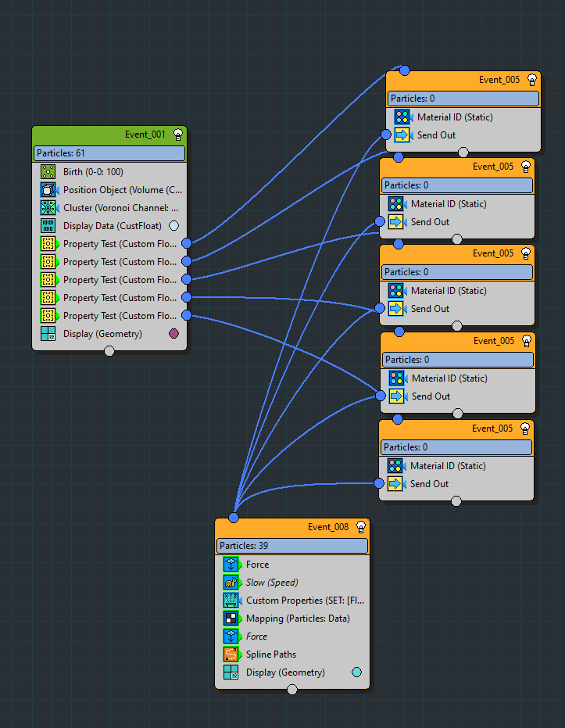
Task: Select the Cluster (Voronoi Channel) operator icon
Action: [x=48, y=208]
